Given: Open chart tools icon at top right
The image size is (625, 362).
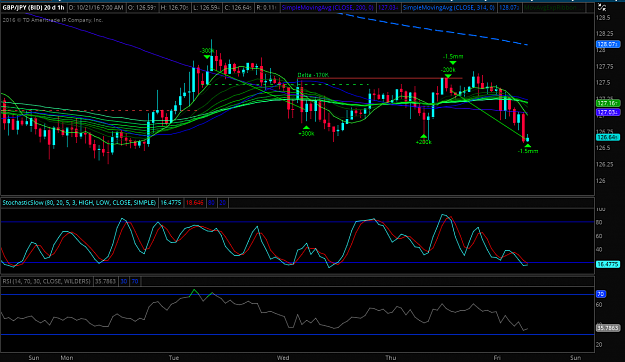Looking at the screenshot, I should point(602,7).
